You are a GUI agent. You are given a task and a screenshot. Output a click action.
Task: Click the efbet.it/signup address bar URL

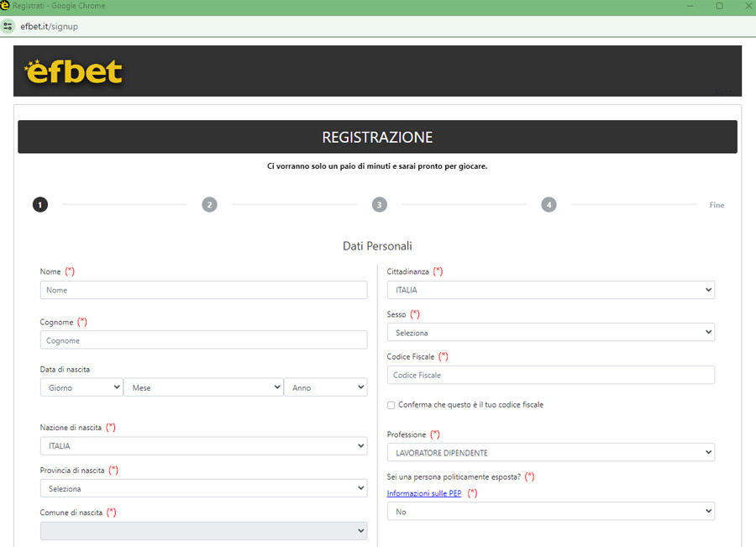tap(50, 27)
